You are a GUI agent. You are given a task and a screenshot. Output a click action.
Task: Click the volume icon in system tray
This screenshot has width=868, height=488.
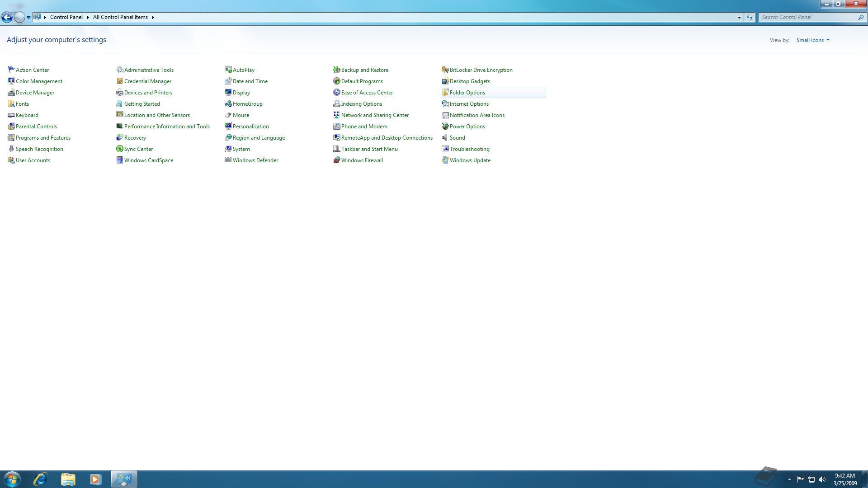coord(822,479)
